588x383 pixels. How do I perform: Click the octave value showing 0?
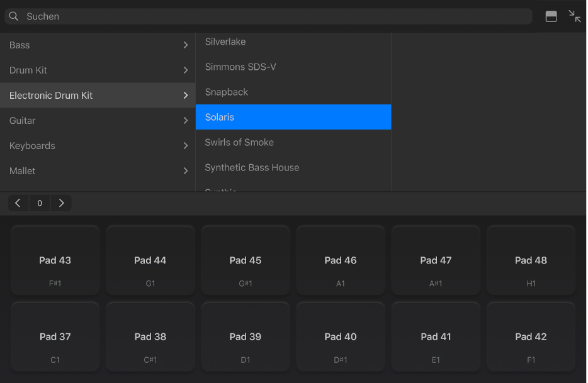coord(39,203)
